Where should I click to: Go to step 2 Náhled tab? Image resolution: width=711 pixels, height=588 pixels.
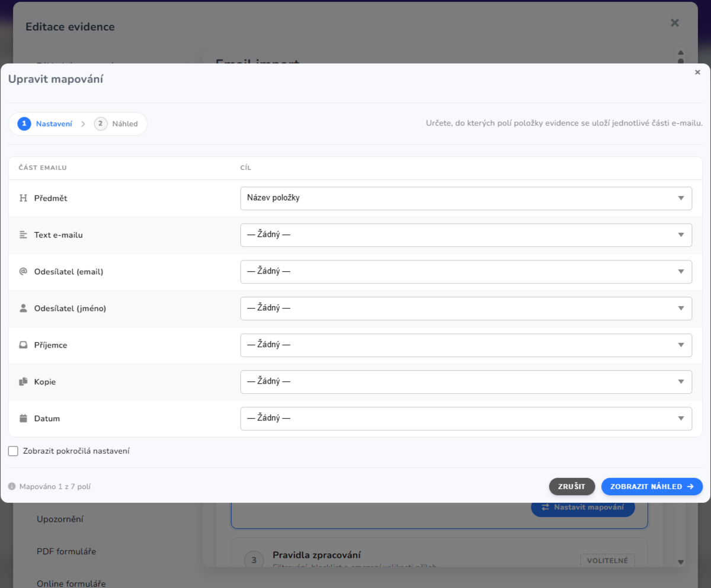[x=116, y=124]
